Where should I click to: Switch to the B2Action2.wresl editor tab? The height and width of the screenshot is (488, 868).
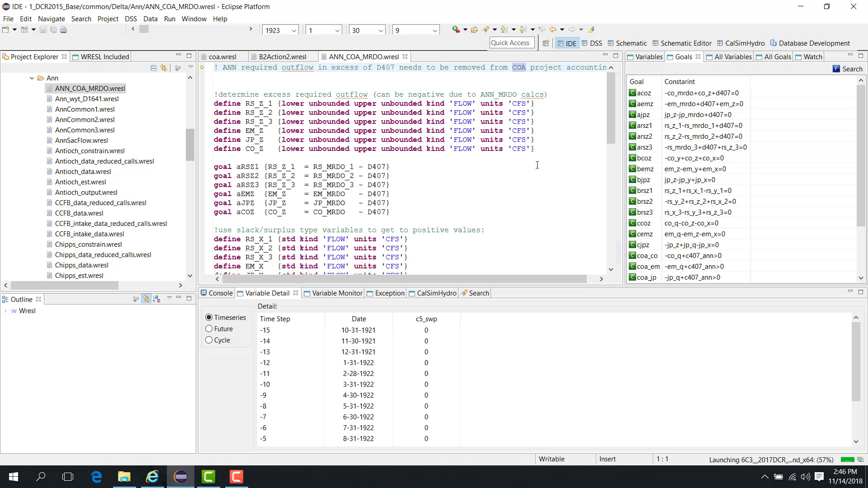(283, 56)
